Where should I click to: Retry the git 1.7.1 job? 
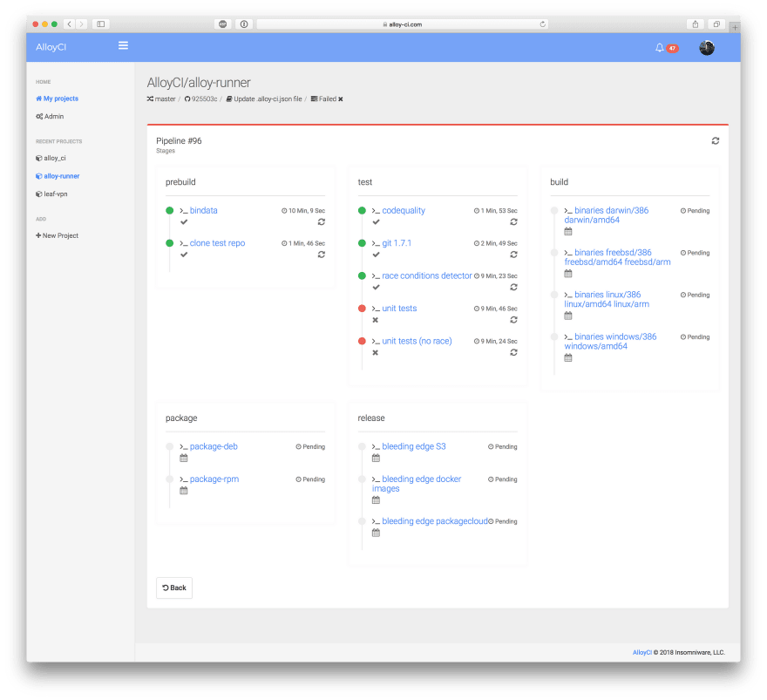(513, 255)
